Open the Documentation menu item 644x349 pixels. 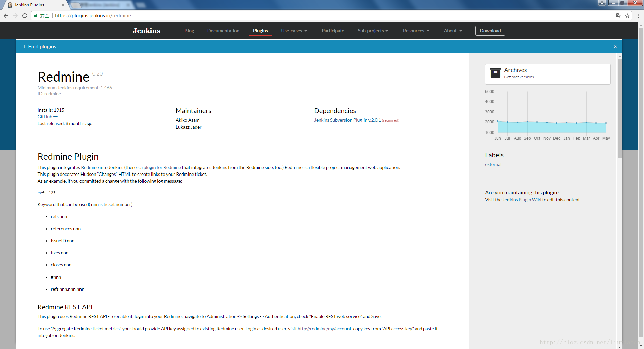[x=223, y=31]
